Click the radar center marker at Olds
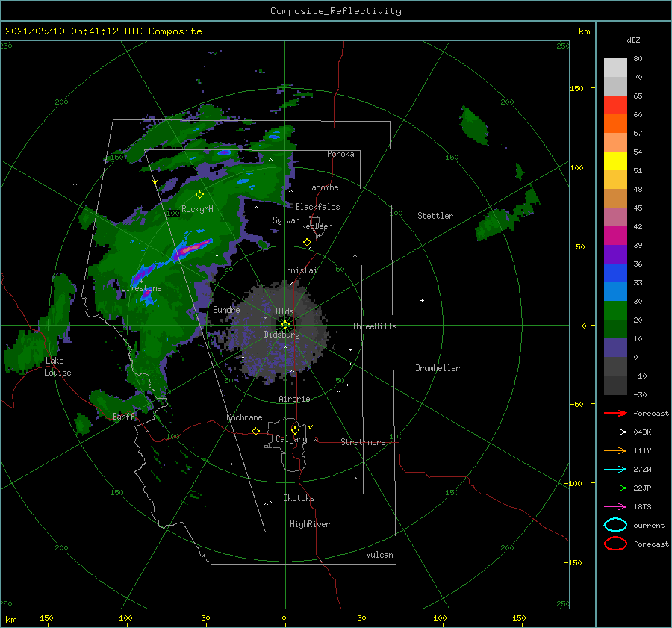Viewport: 672px width, 628px height. pyautogui.click(x=285, y=325)
